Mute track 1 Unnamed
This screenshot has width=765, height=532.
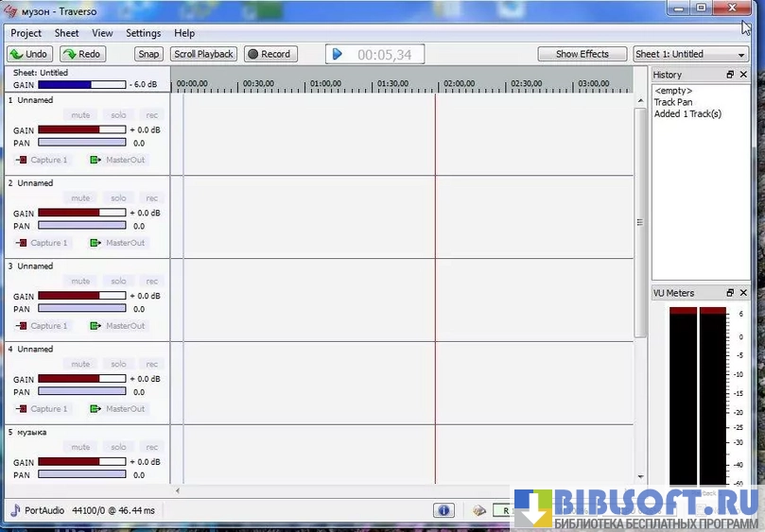[x=80, y=115]
